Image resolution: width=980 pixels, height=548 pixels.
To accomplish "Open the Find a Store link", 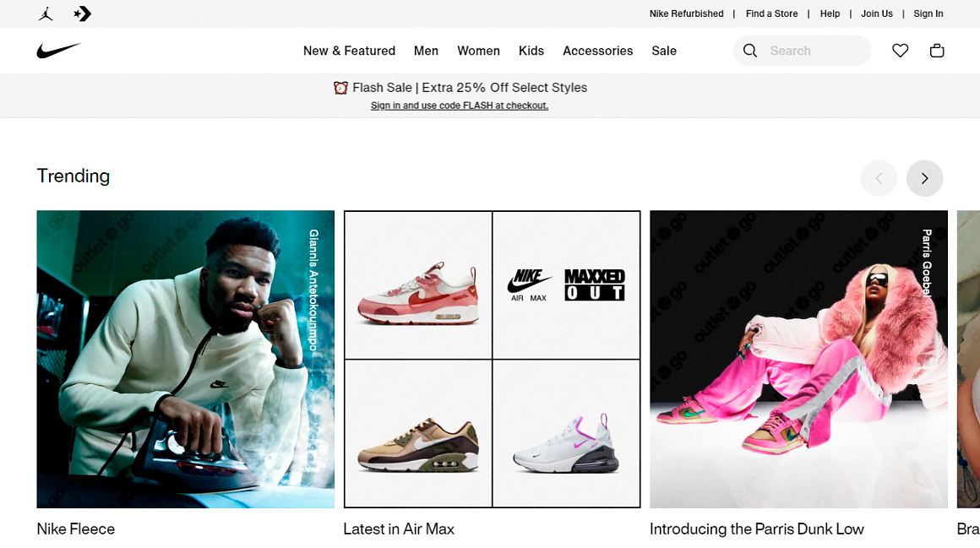I will coord(772,14).
